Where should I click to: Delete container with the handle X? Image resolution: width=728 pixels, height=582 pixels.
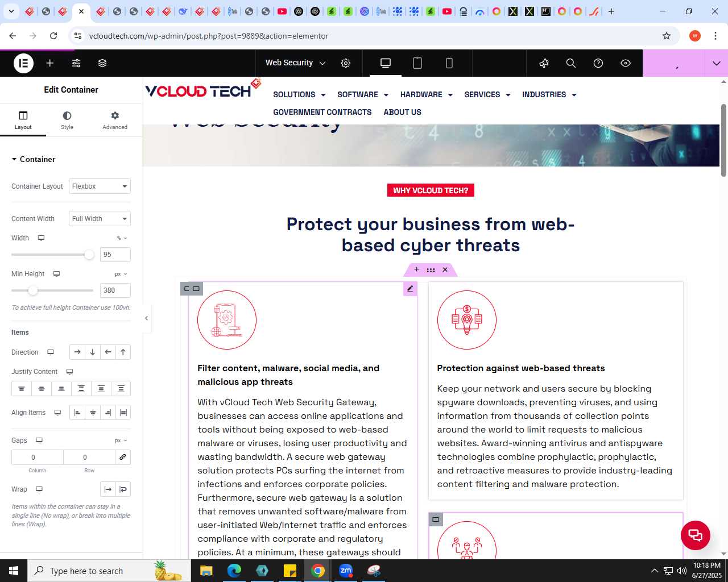(x=445, y=269)
